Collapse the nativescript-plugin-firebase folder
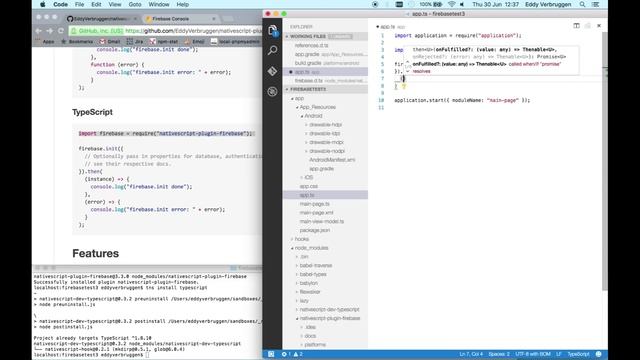Viewport: 640px width, 360px height. (297, 318)
